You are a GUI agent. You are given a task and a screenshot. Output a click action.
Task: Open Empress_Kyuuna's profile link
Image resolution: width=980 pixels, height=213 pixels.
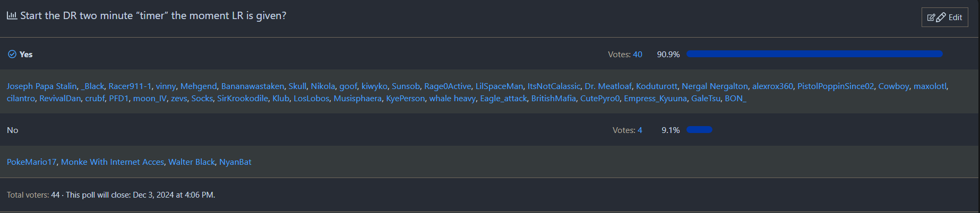coord(655,99)
